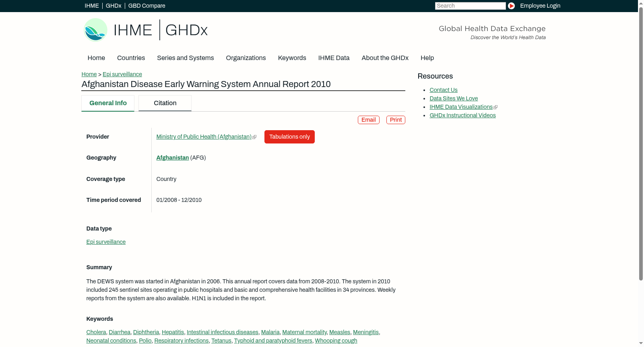Open the Afghanistan geography link
The width and height of the screenshot is (644, 347).
click(172, 158)
